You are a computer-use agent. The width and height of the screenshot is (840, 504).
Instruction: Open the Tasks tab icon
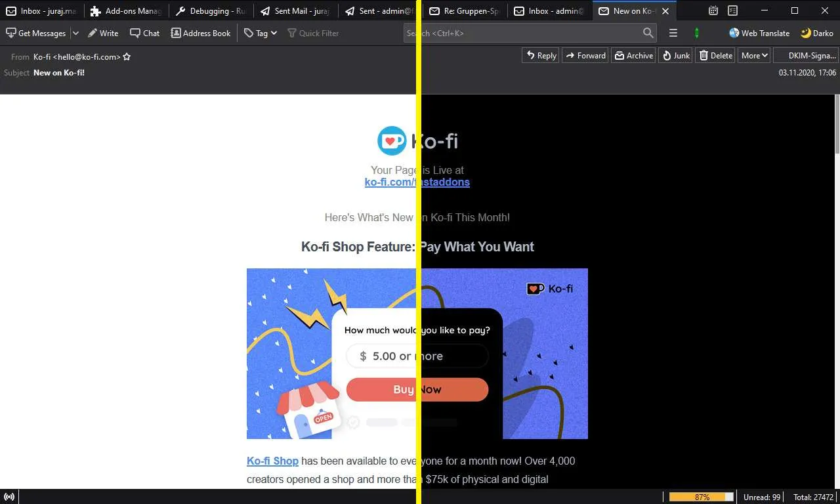coord(733,10)
